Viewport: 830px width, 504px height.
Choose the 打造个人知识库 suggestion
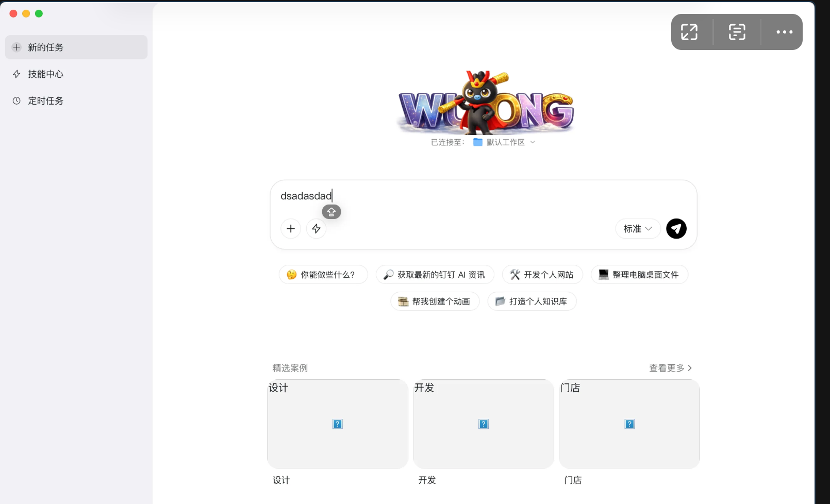pyautogui.click(x=532, y=301)
